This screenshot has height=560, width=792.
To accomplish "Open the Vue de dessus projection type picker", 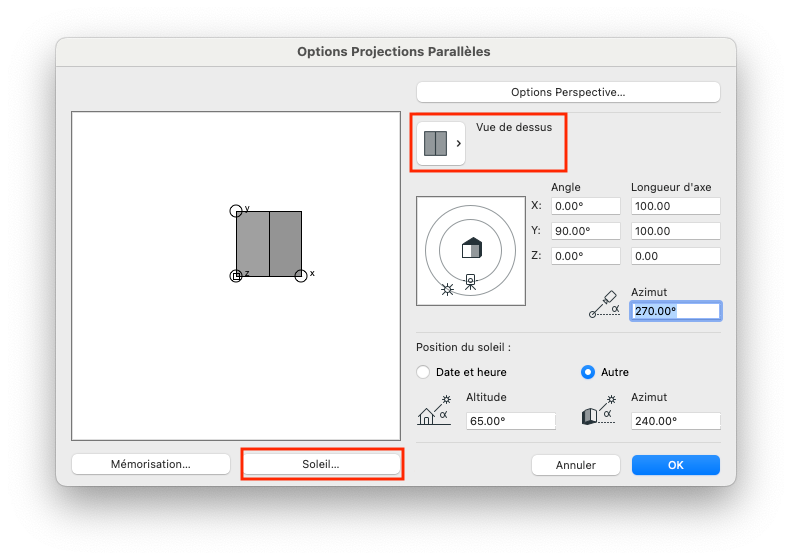I will pos(440,143).
